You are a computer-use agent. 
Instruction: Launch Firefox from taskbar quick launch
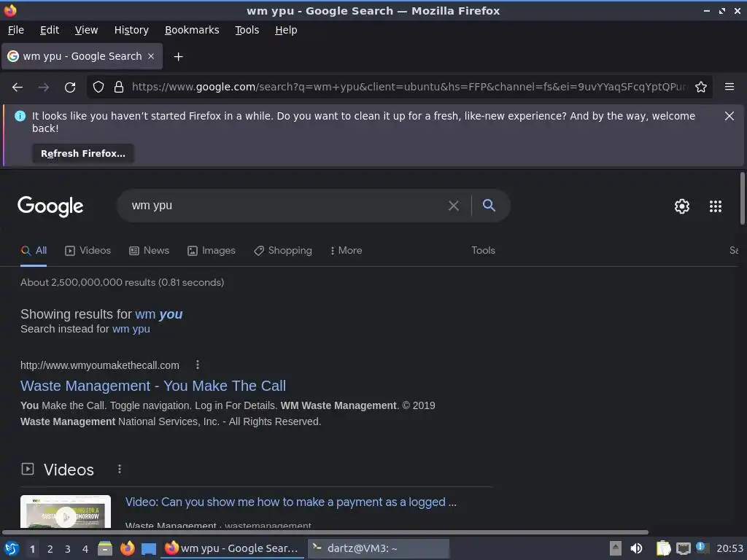tap(127, 548)
